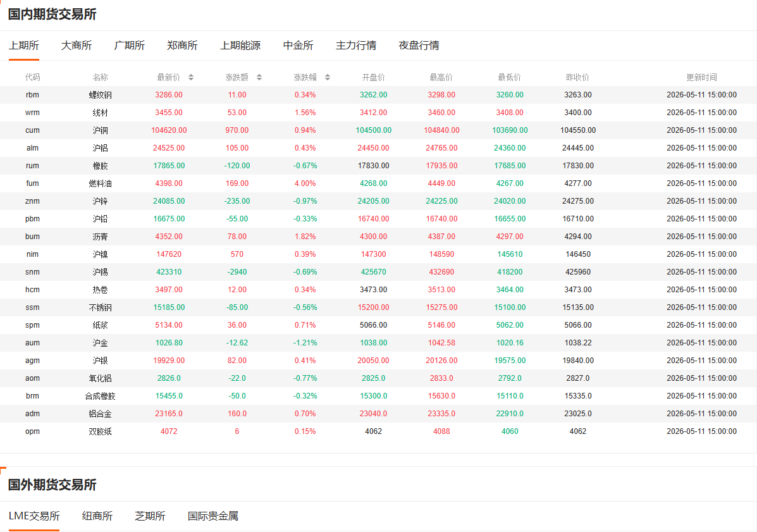Click the 沪铅 name cell
Viewport: 757px width, 532px height.
click(100, 219)
